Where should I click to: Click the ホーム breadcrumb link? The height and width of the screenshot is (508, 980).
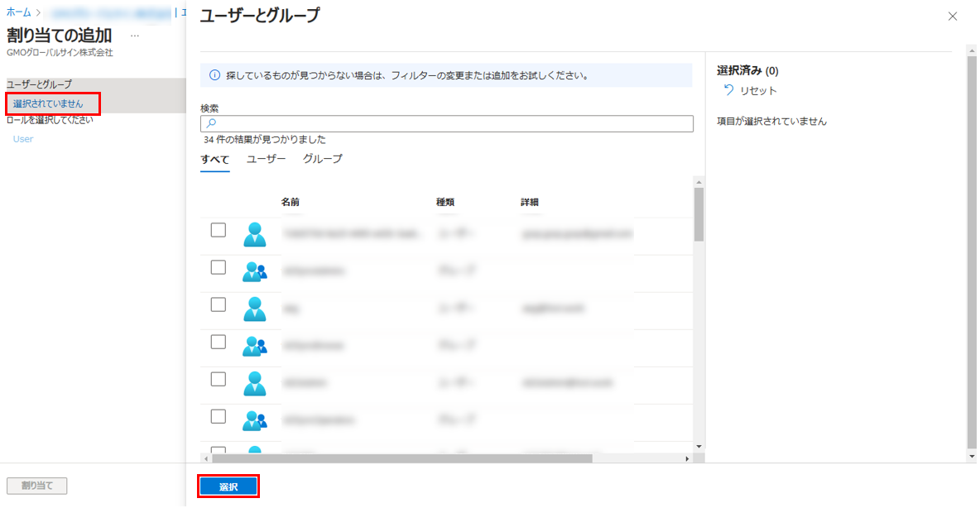point(19,12)
